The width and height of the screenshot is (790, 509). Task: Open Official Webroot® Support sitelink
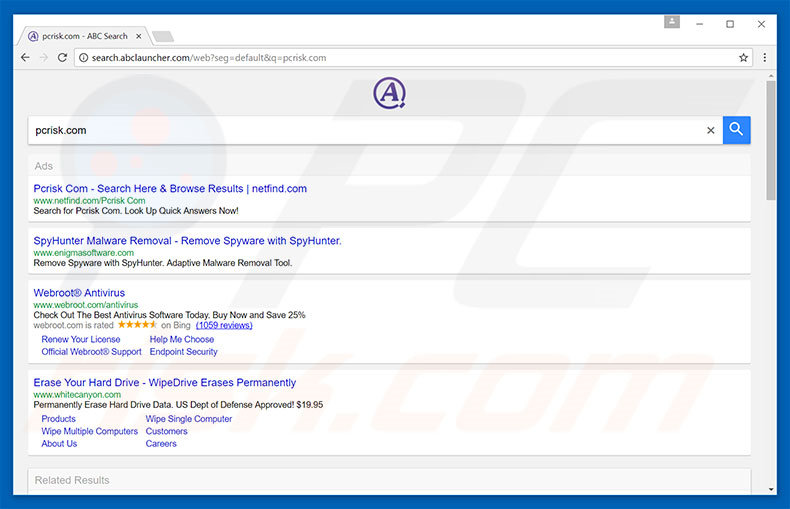(x=91, y=352)
